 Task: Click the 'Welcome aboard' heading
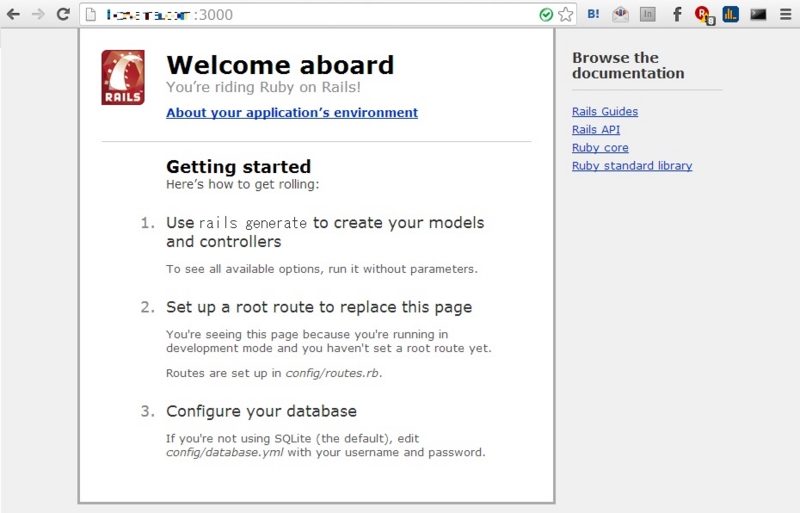[280, 65]
